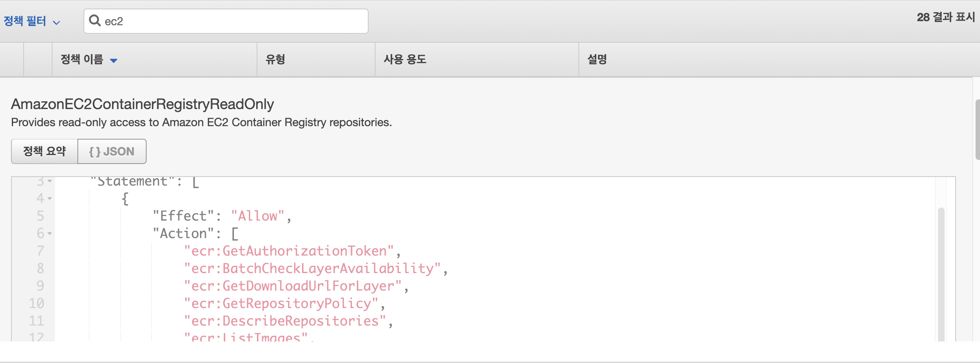Collapse the Action fold on line 6
This screenshot has height=363, width=980.
coord(50,234)
